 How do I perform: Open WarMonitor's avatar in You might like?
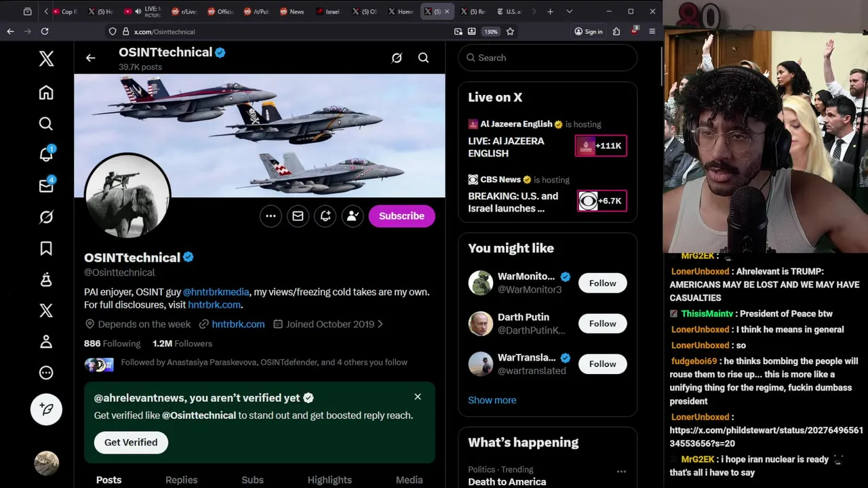[481, 283]
